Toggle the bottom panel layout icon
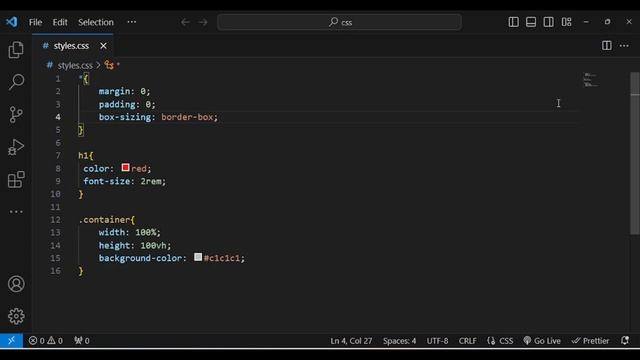 tap(531, 22)
